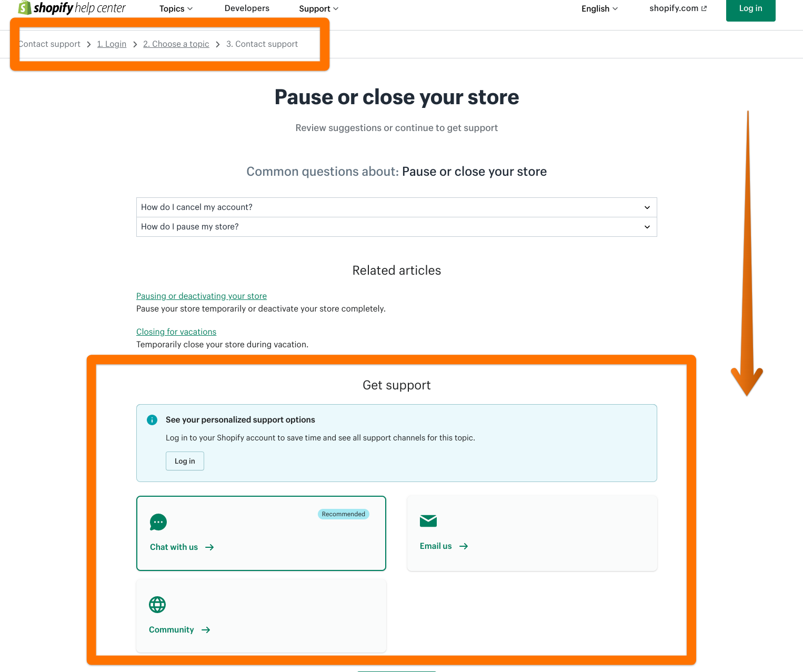Click the Recommended badge
The width and height of the screenshot is (803, 672).
pyautogui.click(x=344, y=514)
